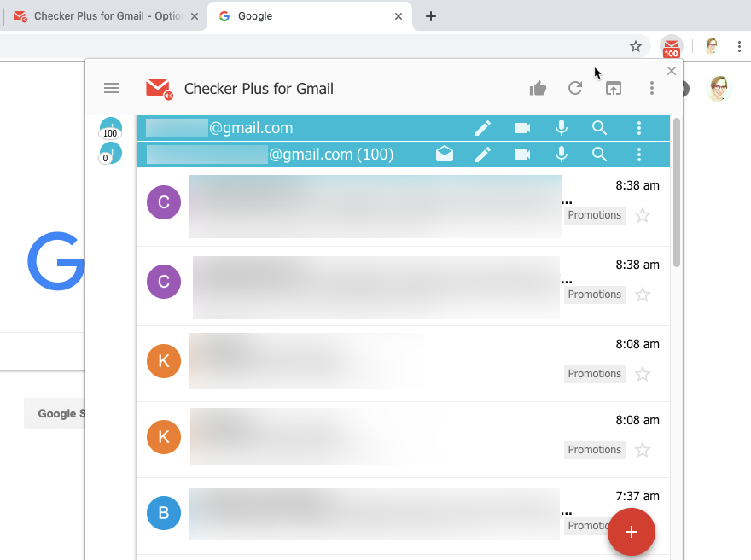Activate voice input for the first account
751x560 pixels.
click(561, 128)
